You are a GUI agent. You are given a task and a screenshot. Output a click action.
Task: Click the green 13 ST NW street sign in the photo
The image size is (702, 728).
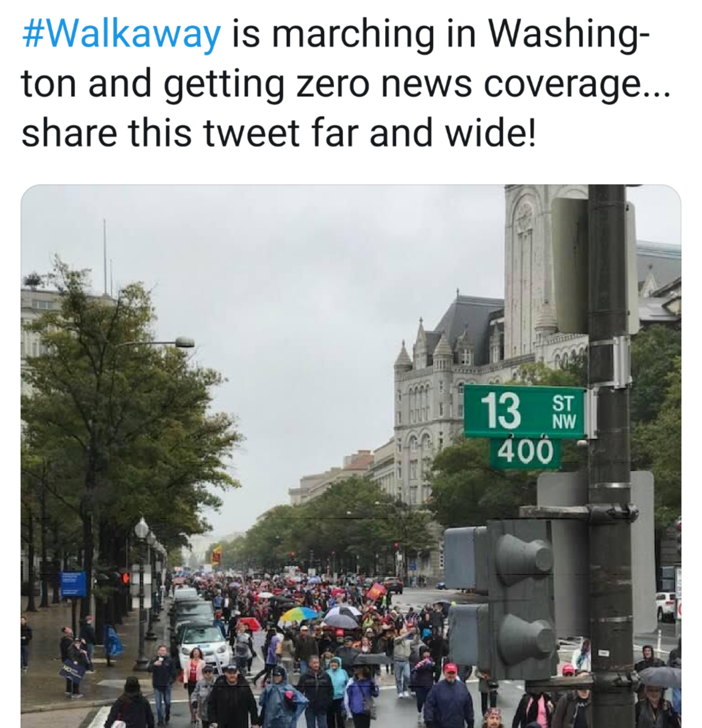pyautogui.click(x=525, y=412)
